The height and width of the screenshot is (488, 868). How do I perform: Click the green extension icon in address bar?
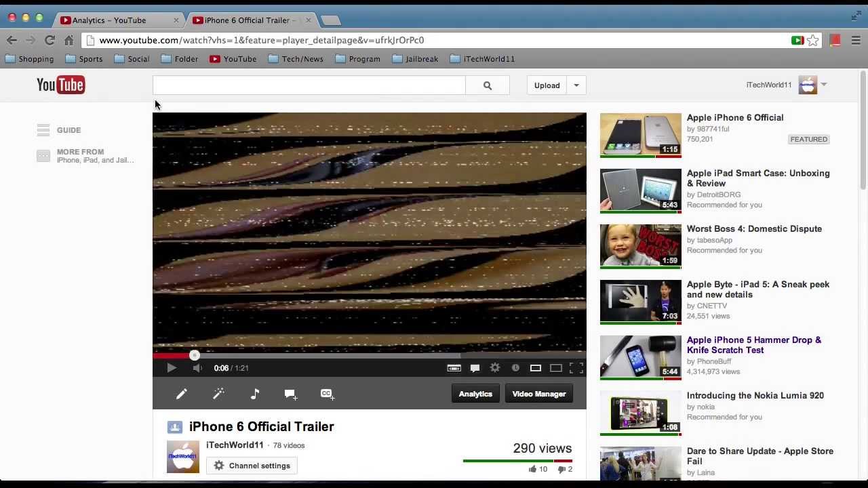[x=797, y=41]
